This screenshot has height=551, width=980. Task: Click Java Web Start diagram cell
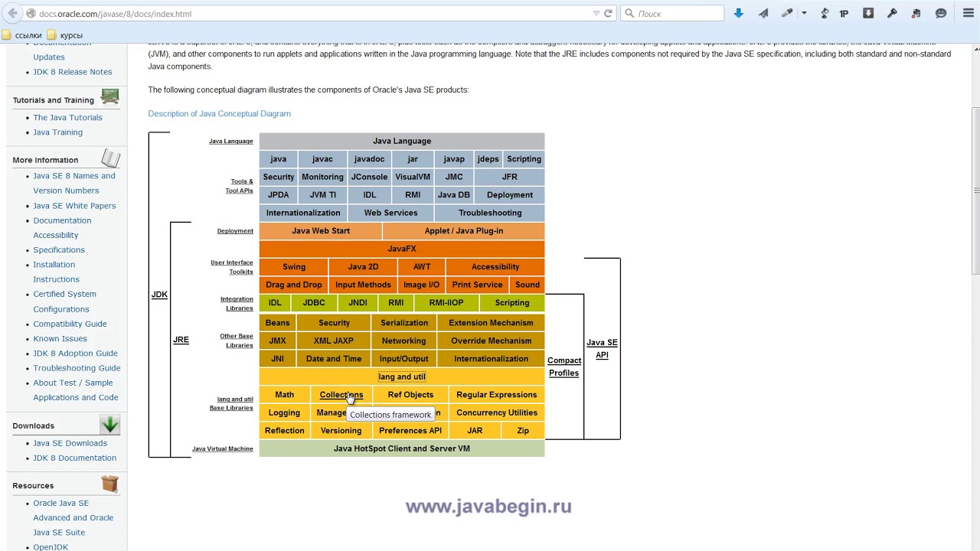click(x=320, y=231)
